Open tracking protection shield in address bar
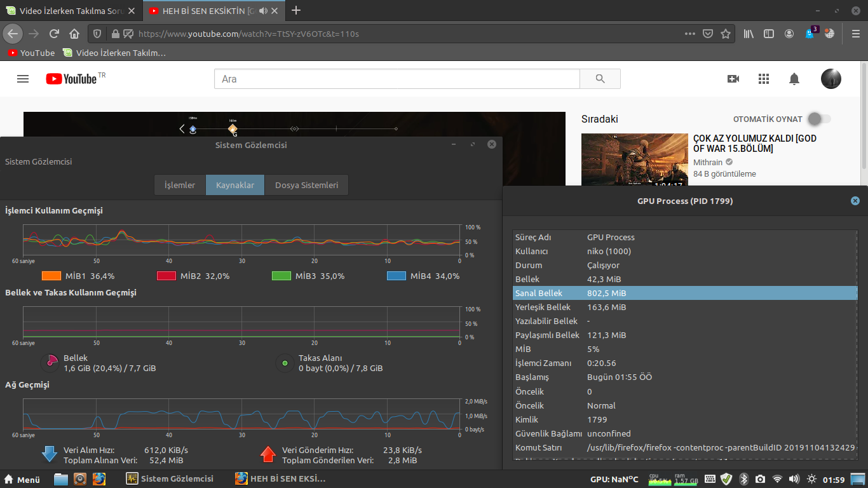The image size is (868, 488). click(97, 34)
